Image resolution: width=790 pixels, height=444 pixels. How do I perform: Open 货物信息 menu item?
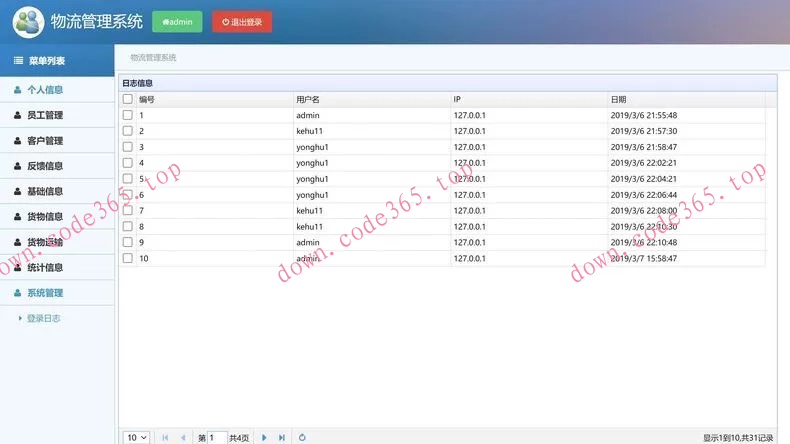coord(57,217)
